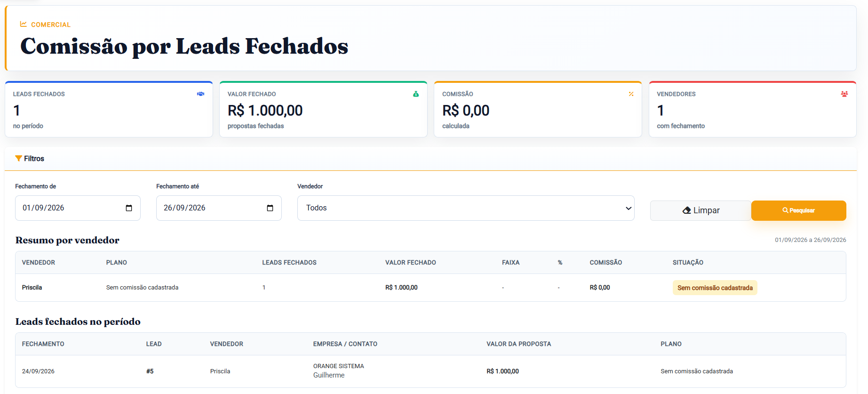Click the Resumo por vendedor heading
The width and height of the screenshot is (868, 394).
(67, 240)
